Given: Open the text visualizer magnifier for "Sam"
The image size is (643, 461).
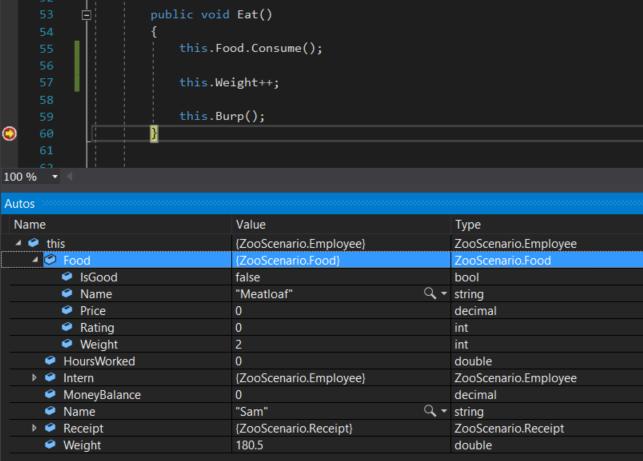Looking at the screenshot, I should [430, 411].
